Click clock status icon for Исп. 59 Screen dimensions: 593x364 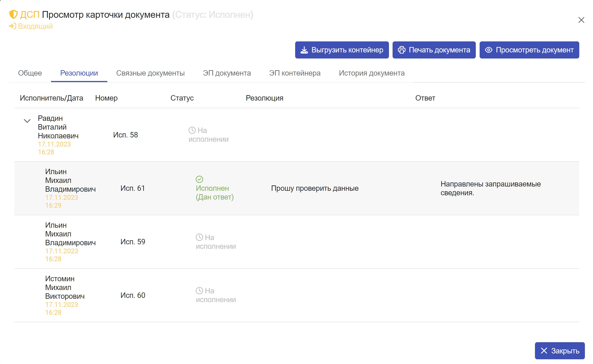tap(200, 237)
